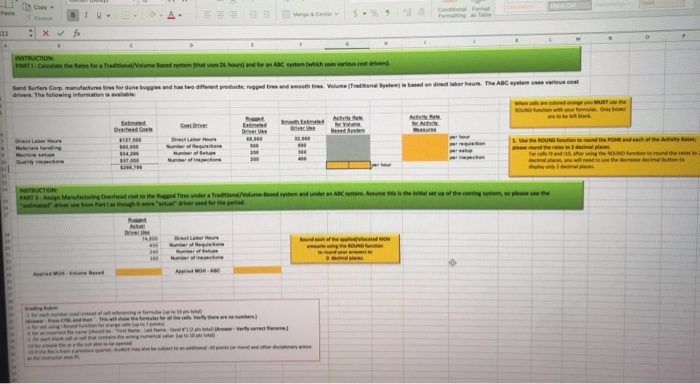The image size is (700, 384).
Task: Center text horizontally
Action: click(221, 15)
